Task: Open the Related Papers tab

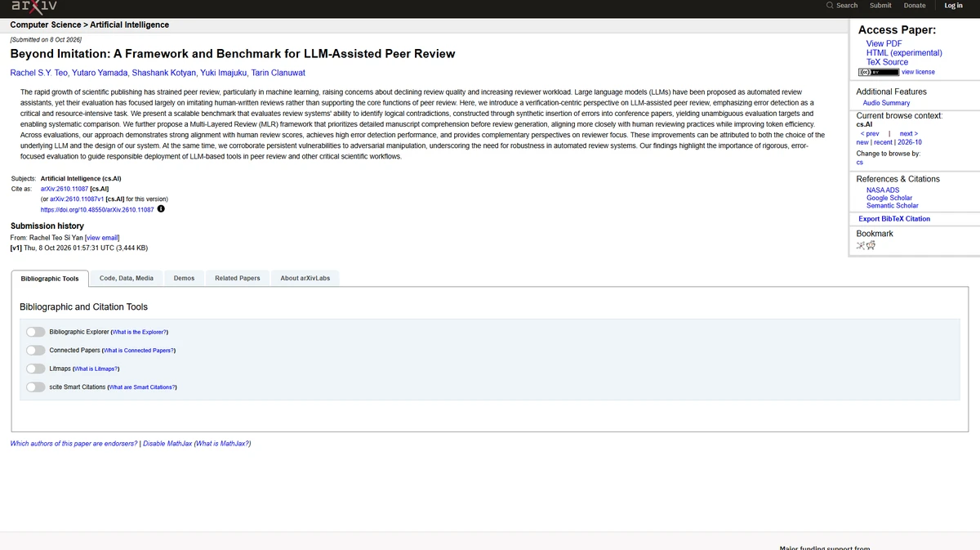Action: tap(238, 278)
